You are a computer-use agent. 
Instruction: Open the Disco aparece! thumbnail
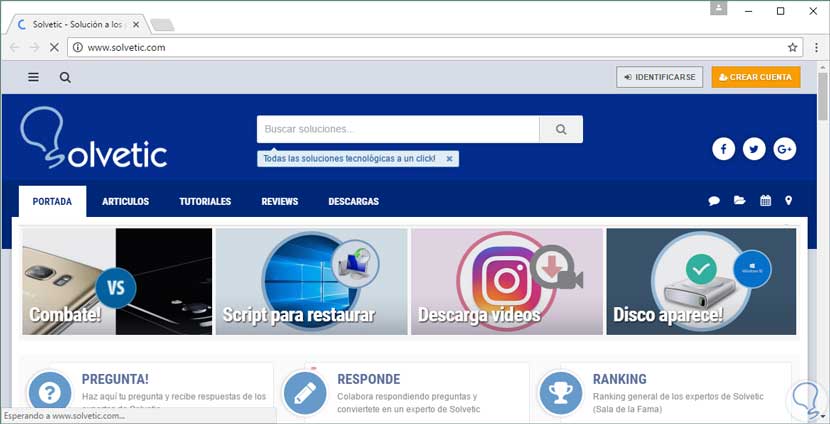701,282
